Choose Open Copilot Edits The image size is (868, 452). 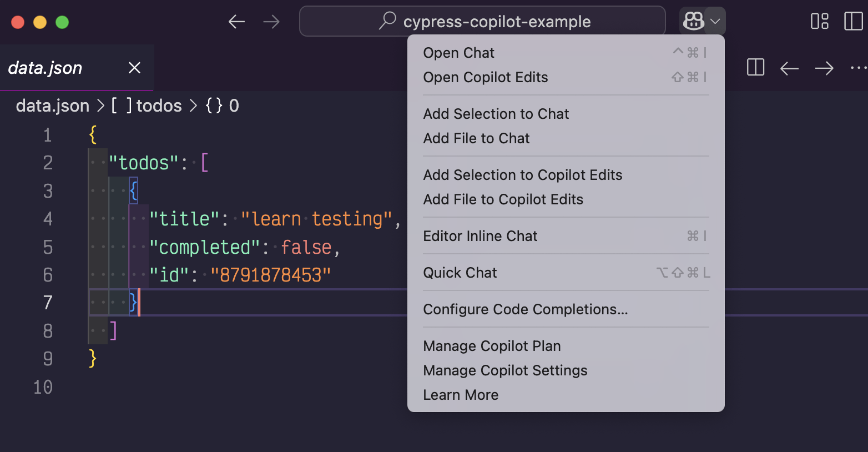coord(566,77)
